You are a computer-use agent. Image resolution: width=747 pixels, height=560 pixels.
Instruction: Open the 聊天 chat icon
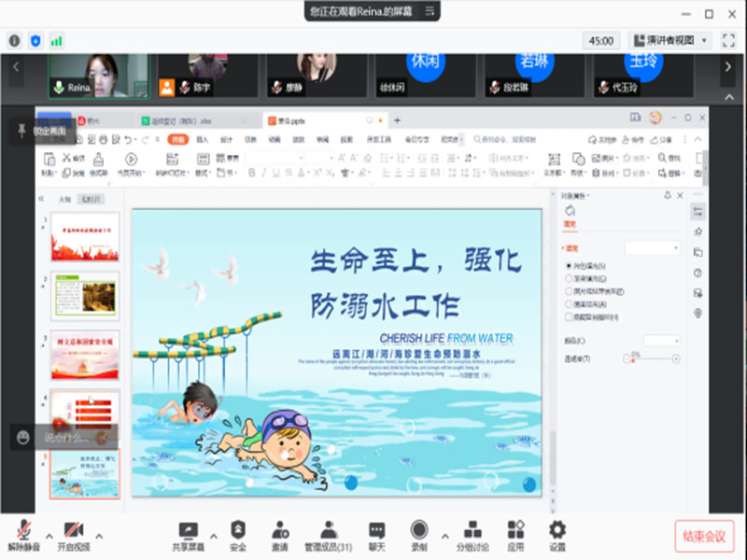tap(376, 530)
